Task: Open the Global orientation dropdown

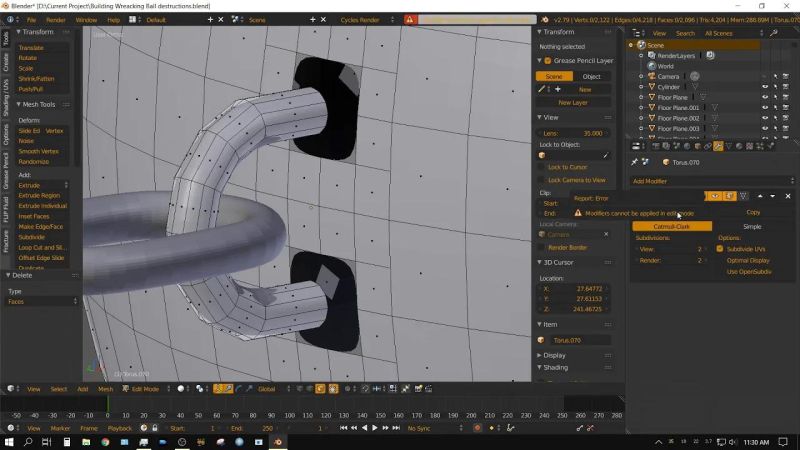Action: coord(272,389)
